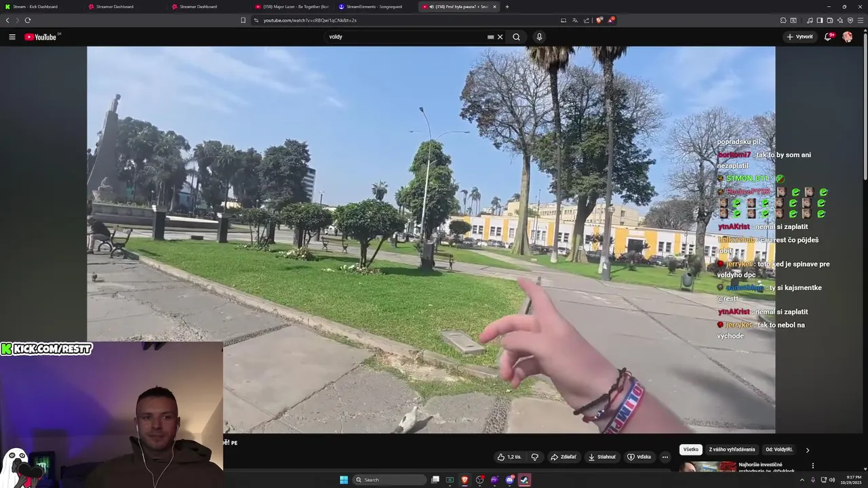Click the video player area

pos(431,239)
